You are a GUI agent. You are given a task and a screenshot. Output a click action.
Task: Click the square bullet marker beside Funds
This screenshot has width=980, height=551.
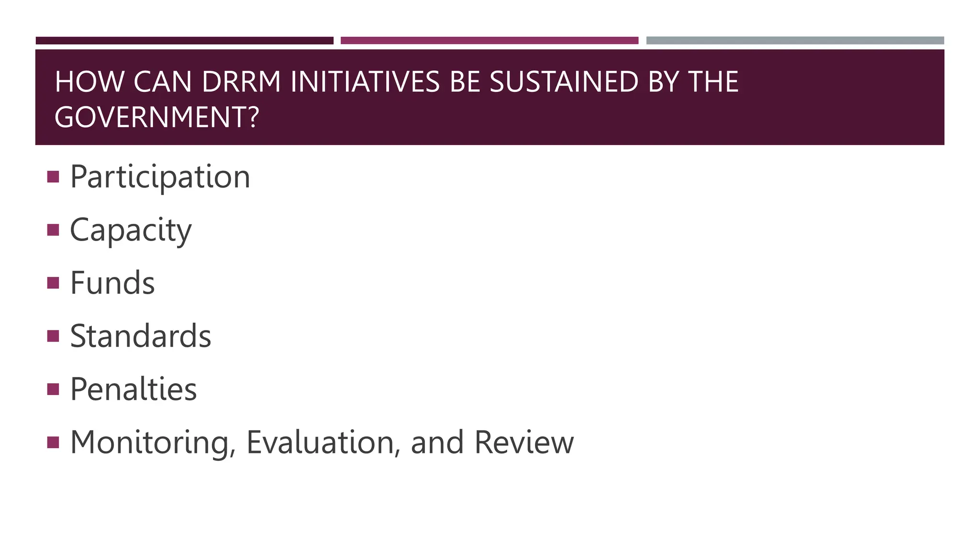pyautogui.click(x=53, y=283)
